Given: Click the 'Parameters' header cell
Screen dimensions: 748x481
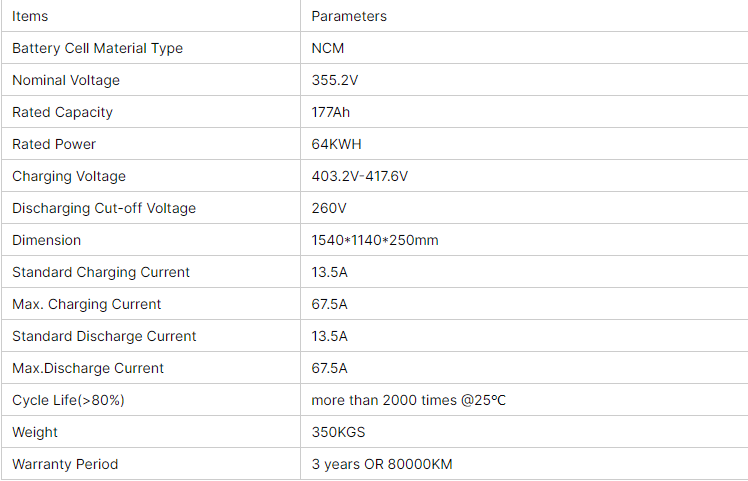Looking at the screenshot, I should click(349, 16).
